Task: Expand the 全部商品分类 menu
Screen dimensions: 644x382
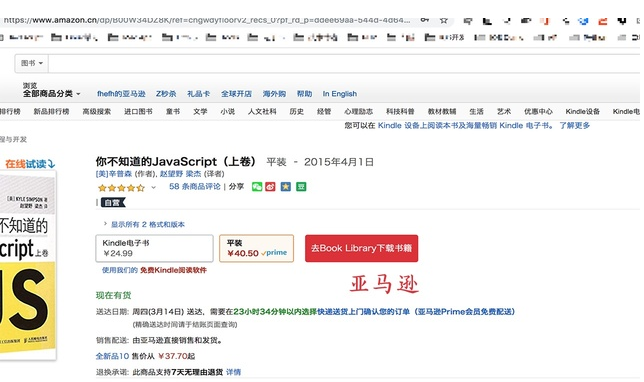Action: coord(51,94)
